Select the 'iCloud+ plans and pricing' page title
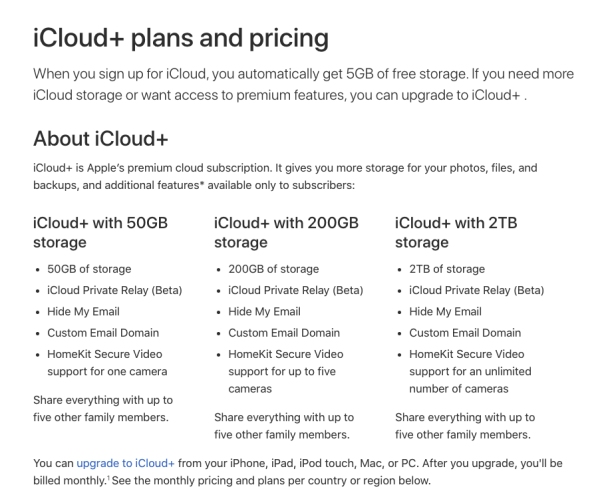The height and width of the screenshot is (495, 600). point(181,38)
